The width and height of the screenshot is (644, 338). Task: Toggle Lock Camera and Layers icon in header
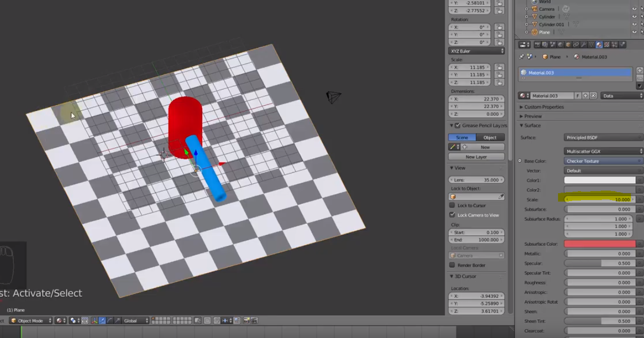pos(197,321)
